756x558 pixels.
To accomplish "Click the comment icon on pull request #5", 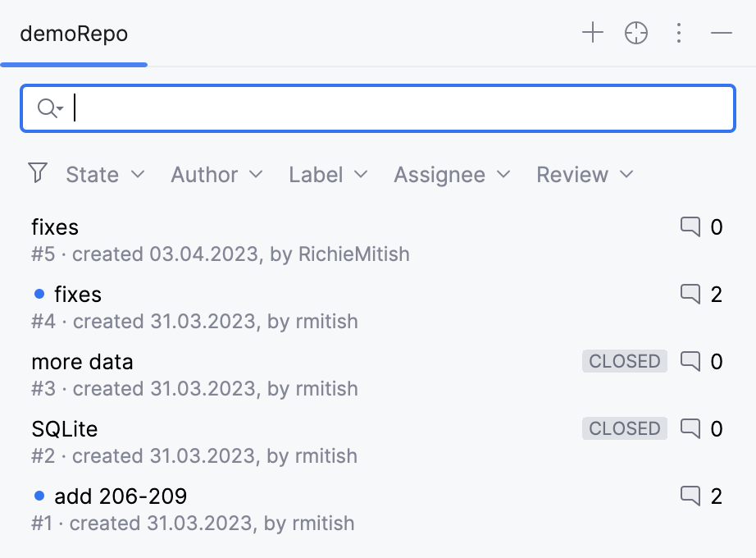I will click(690, 227).
